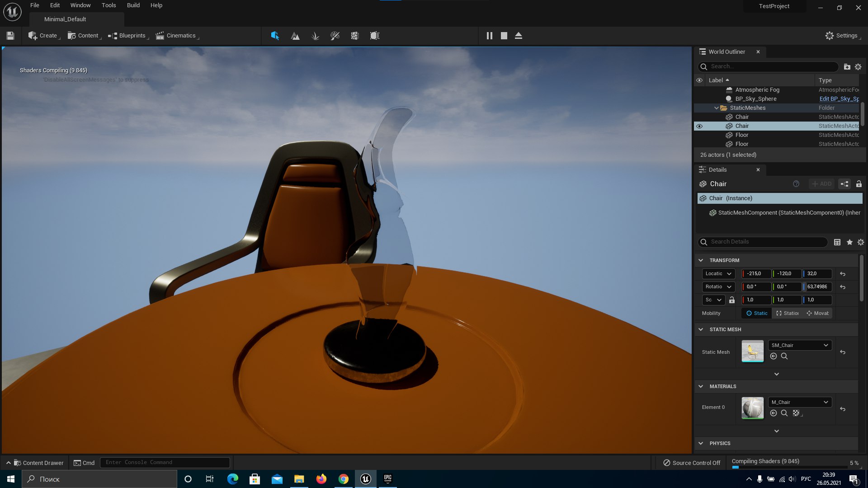Open the Cinematics toolbar menu
The height and width of the screenshot is (488, 868).
click(x=177, y=36)
